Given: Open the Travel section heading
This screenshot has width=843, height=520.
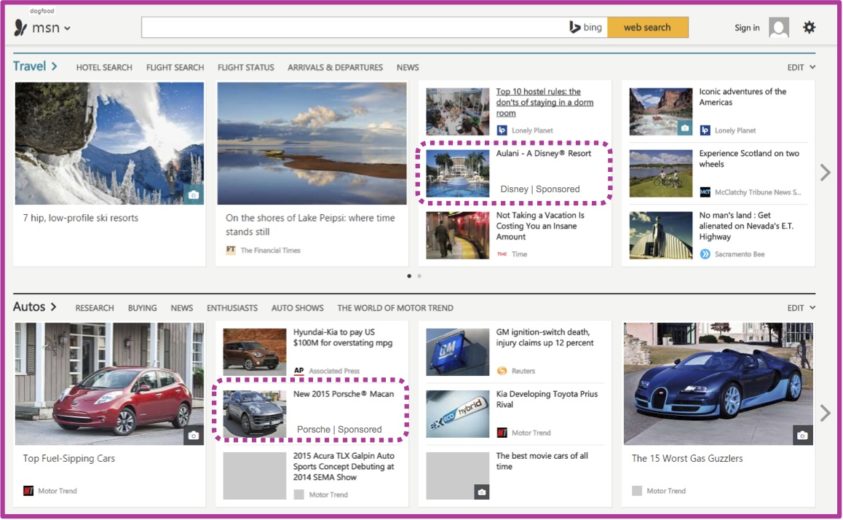Looking at the screenshot, I should pyautogui.click(x=35, y=66).
